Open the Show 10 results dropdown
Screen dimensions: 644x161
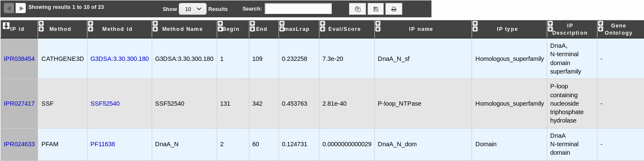tap(193, 9)
